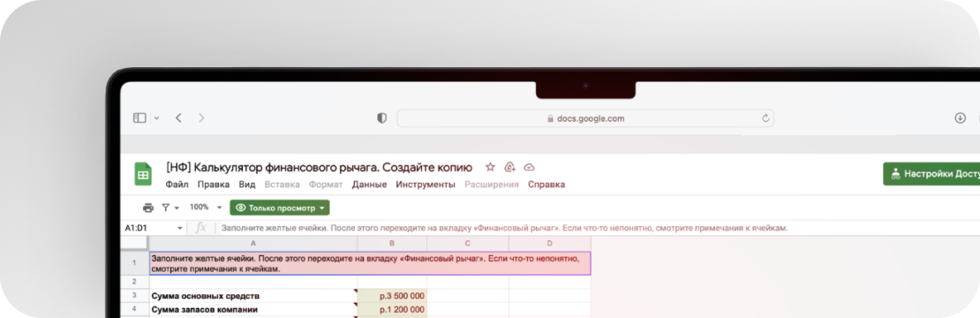This screenshot has width=980, height=318.
Task: Expand the sidebar options chevron
Action: 156,117
